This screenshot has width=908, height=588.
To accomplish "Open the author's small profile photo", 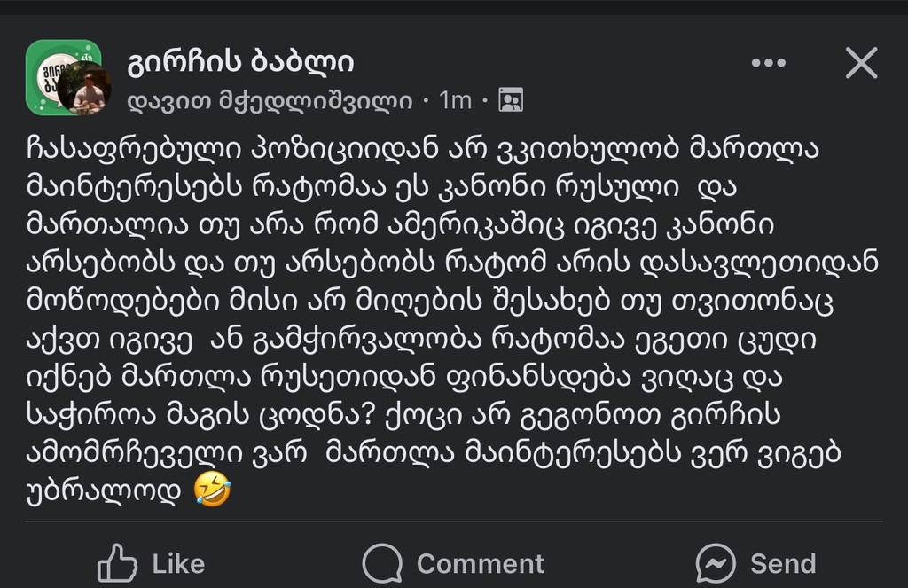I will [87, 90].
